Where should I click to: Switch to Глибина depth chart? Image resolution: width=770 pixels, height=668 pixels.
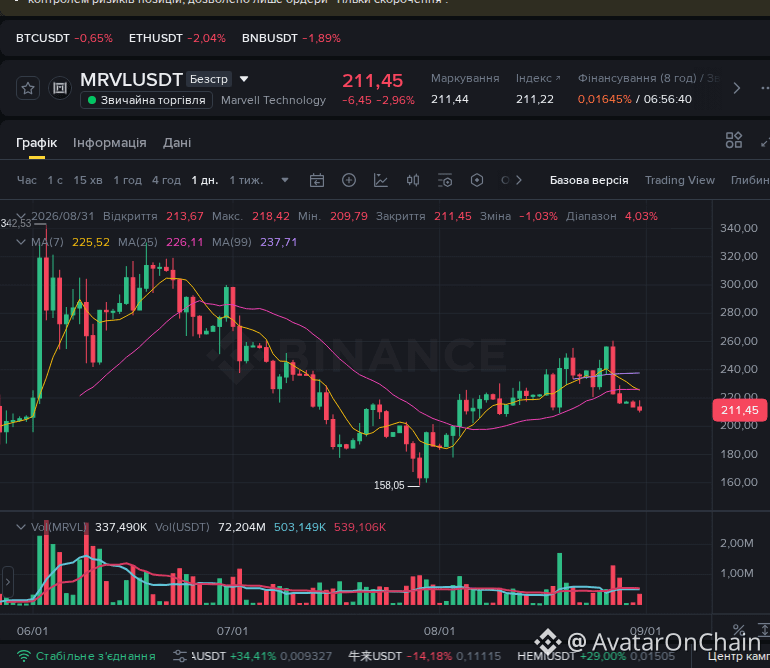750,180
